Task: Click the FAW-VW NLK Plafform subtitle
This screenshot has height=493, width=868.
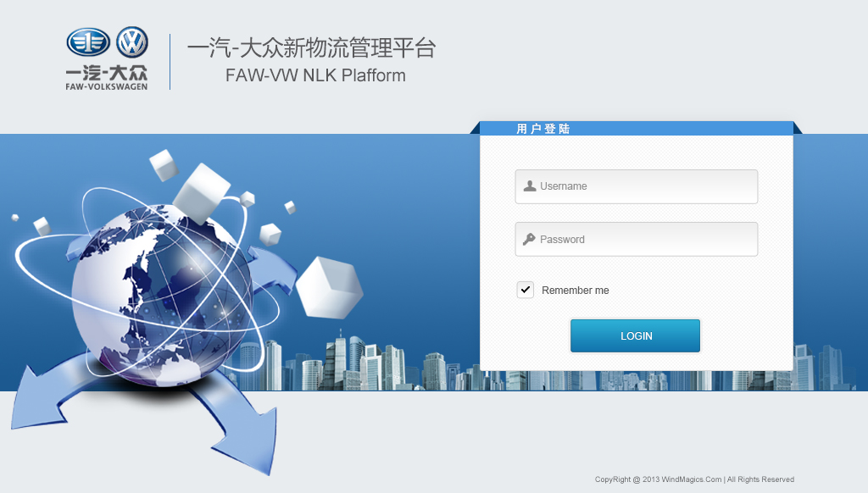Action: point(315,75)
